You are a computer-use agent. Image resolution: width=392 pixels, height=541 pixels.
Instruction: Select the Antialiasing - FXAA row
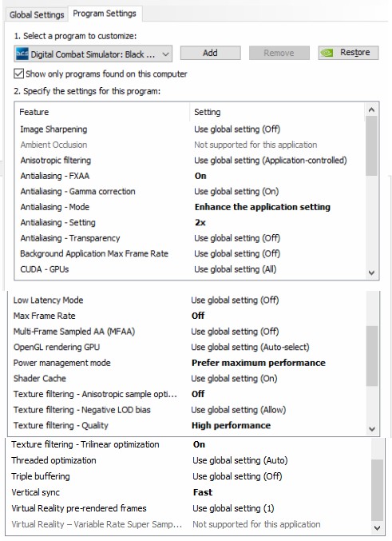190,176
